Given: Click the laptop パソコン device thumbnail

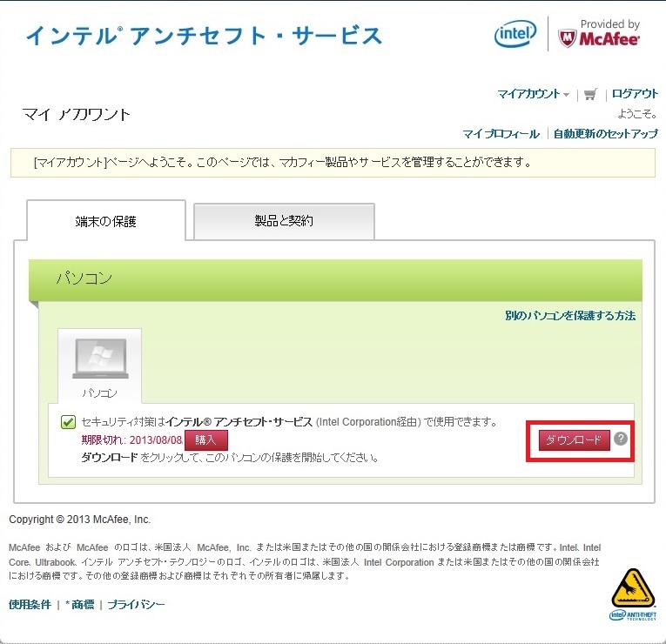Looking at the screenshot, I should point(100,366).
